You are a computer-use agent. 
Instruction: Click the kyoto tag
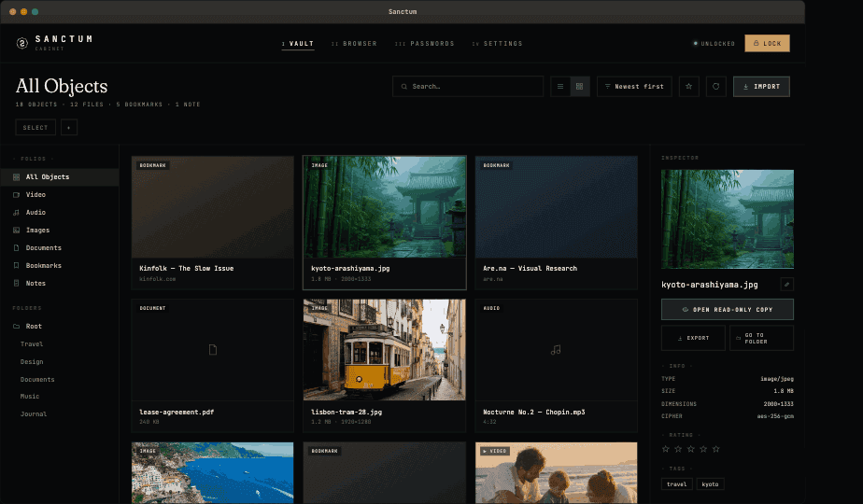click(710, 484)
